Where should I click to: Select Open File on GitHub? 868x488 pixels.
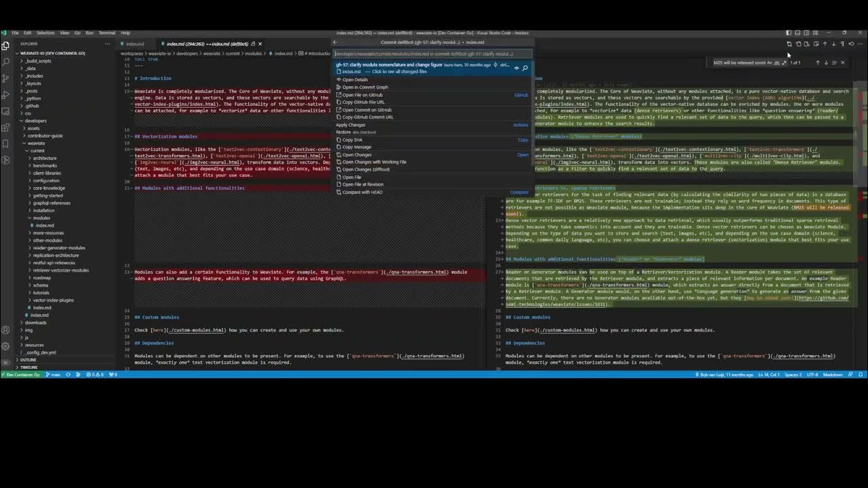pyautogui.click(x=432, y=95)
